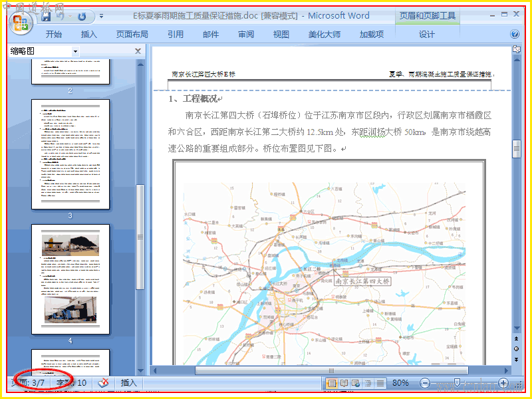Select the page 4 thumbnail
Image resolution: width=532 pixels, height=399 pixels.
70,279
